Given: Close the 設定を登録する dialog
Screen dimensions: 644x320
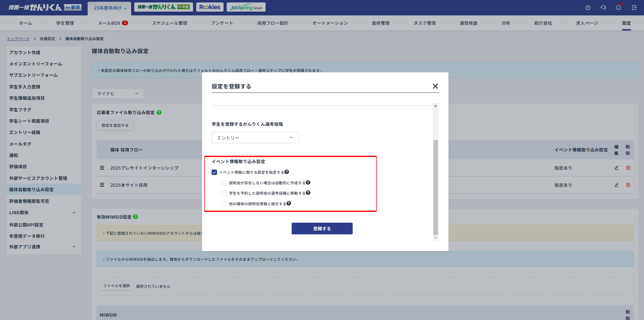Looking at the screenshot, I should [435, 86].
